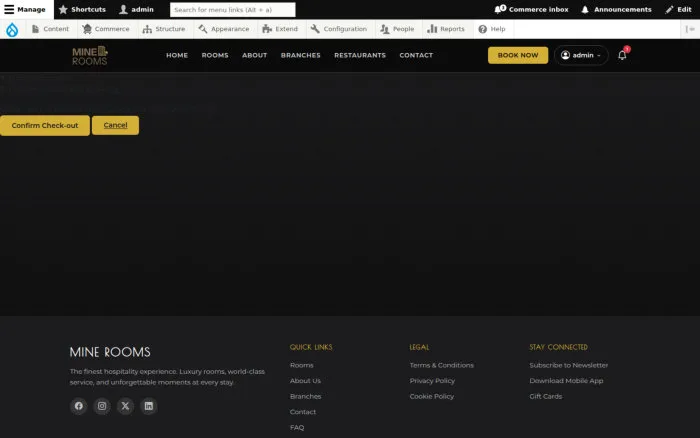Open the admin user toolbar item
Screen dimensions: 700x438
[x=136, y=9]
